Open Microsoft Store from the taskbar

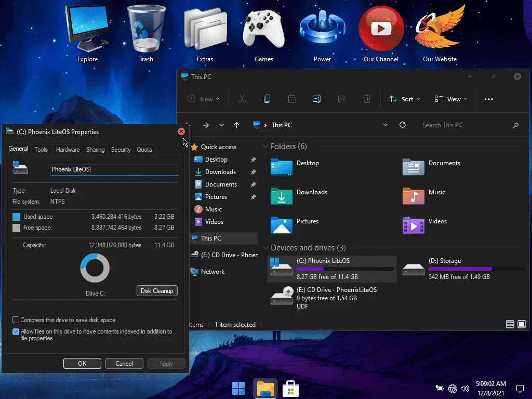[x=291, y=388]
